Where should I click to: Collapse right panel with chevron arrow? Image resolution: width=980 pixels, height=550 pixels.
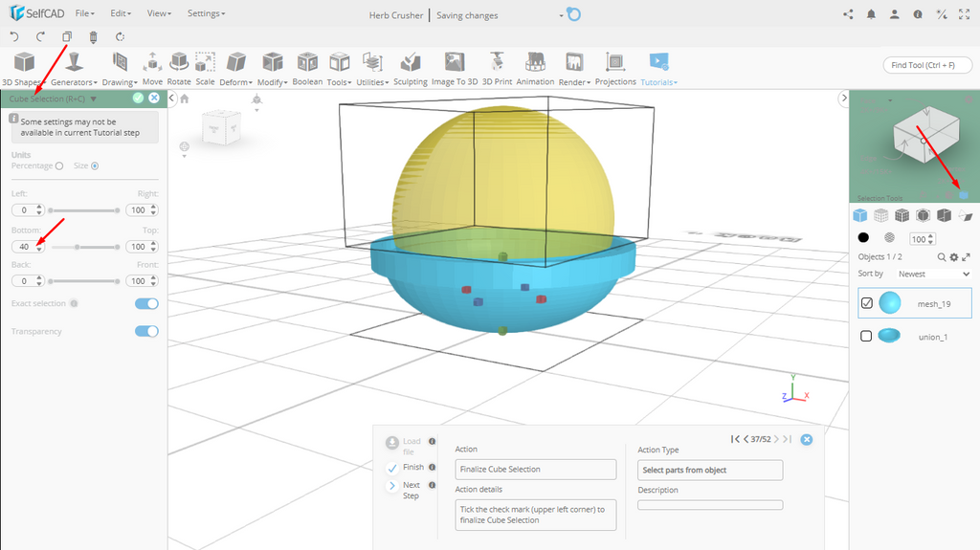pyautogui.click(x=844, y=98)
